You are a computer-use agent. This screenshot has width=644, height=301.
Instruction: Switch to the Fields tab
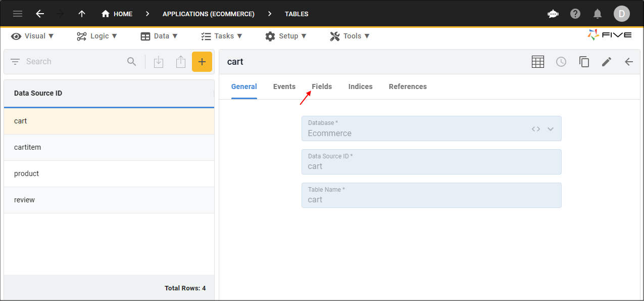tap(322, 87)
